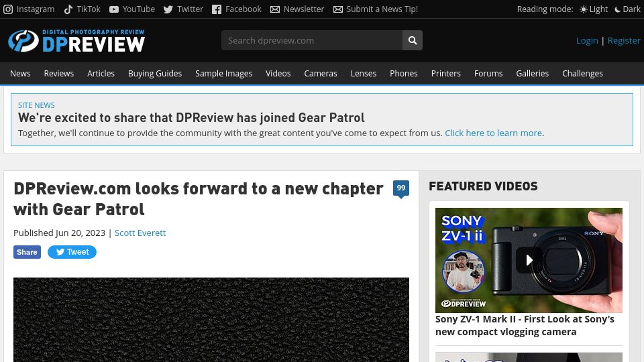Switch reading mode to Light
The width and height of the screenshot is (644, 362).
coord(594,9)
